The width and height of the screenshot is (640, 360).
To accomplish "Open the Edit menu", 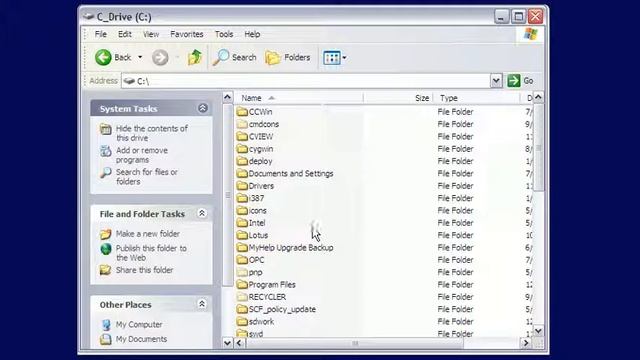I will click(x=124, y=34).
